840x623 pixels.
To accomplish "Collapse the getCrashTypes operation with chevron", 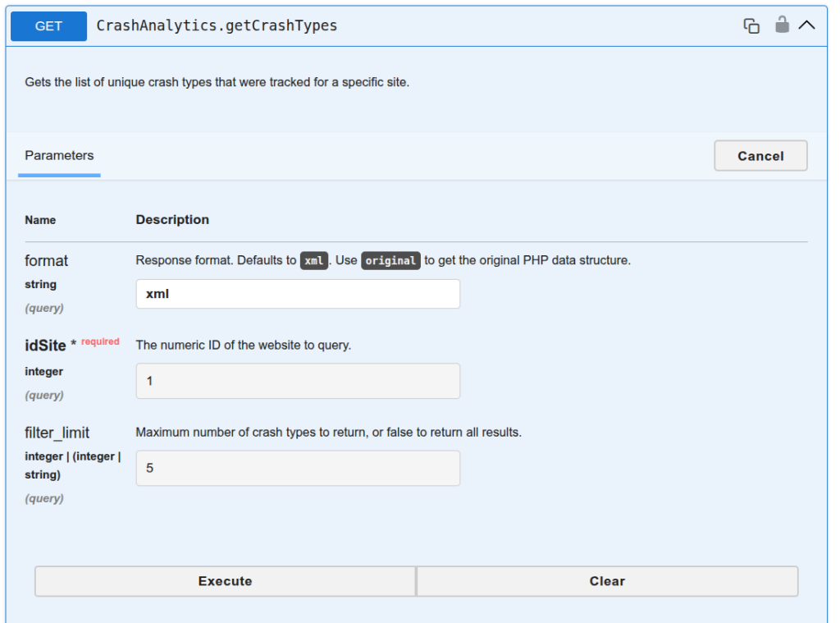I will (806, 25).
